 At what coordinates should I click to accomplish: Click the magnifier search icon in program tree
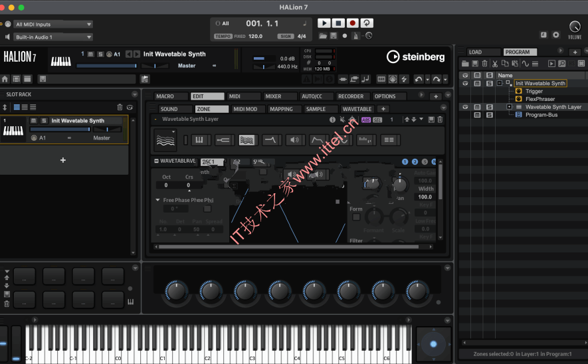[x=561, y=64]
